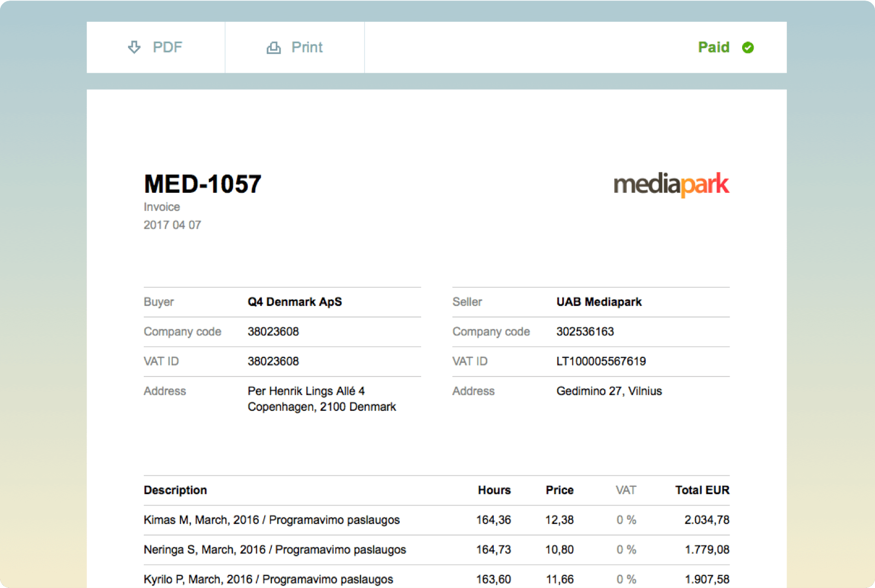This screenshot has width=875, height=588.
Task: Select the printer icon next to Print
Action: click(x=273, y=47)
